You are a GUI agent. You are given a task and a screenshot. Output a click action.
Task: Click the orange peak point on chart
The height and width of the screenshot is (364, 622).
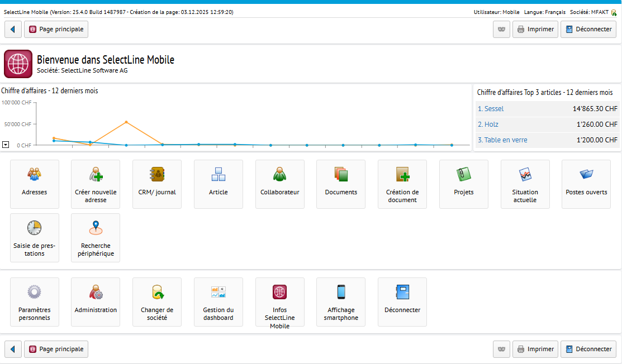point(126,122)
